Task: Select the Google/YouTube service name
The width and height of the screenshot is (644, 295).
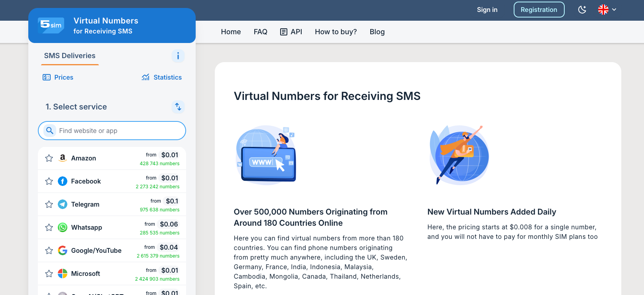Action: point(96,250)
